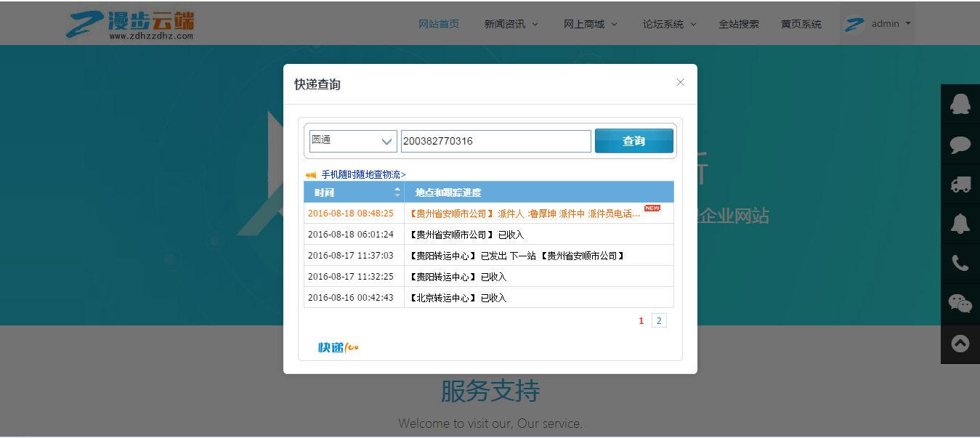Open the chat bubble sidebar icon
Image resolution: width=980 pixels, height=438 pixels.
[960, 145]
